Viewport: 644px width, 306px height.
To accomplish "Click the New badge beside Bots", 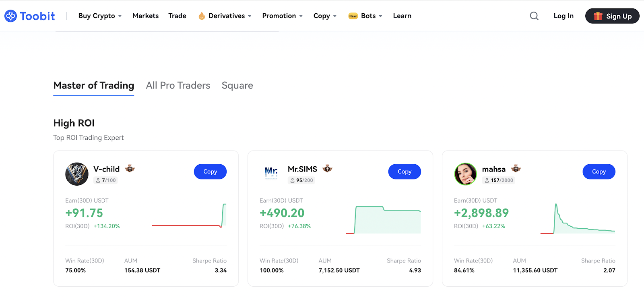I will point(353,16).
